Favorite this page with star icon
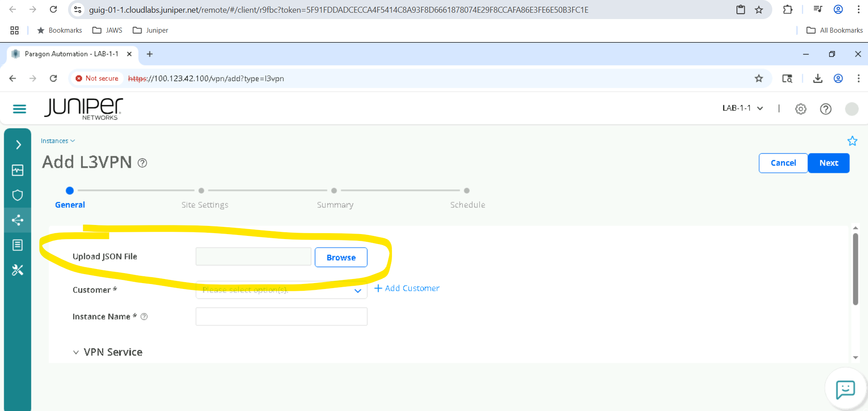This screenshot has width=868, height=411. [852, 141]
